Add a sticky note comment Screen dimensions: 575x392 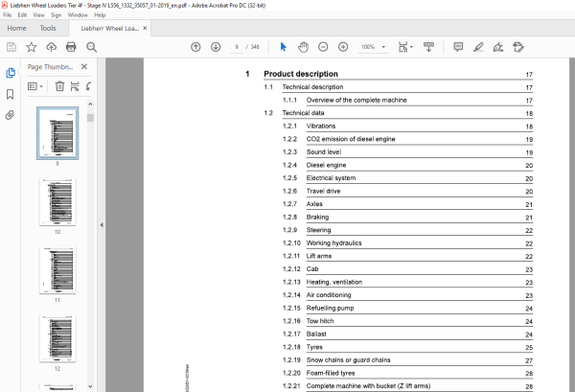(458, 47)
